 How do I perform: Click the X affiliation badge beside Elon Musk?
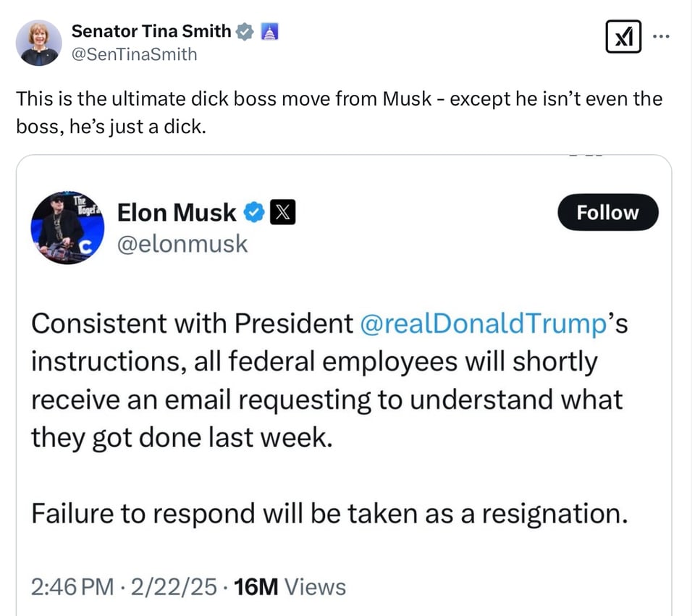pos(282,213)
